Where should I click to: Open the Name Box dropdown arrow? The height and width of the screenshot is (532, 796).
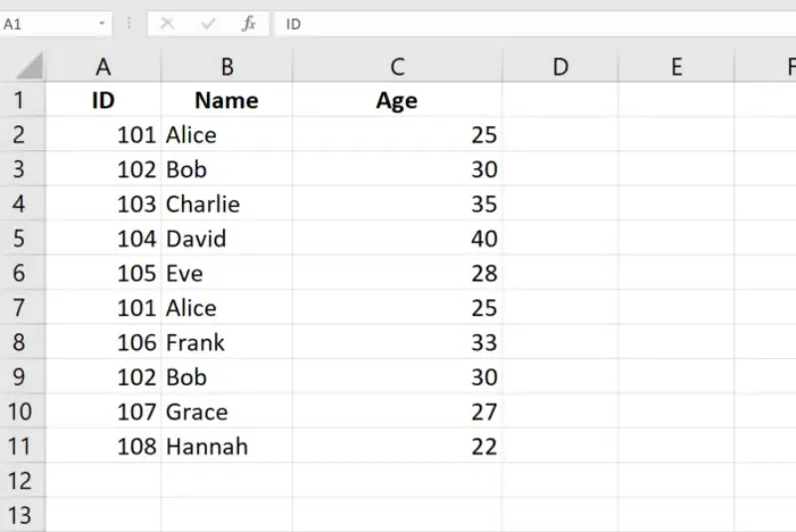click(x=102, y=24)
